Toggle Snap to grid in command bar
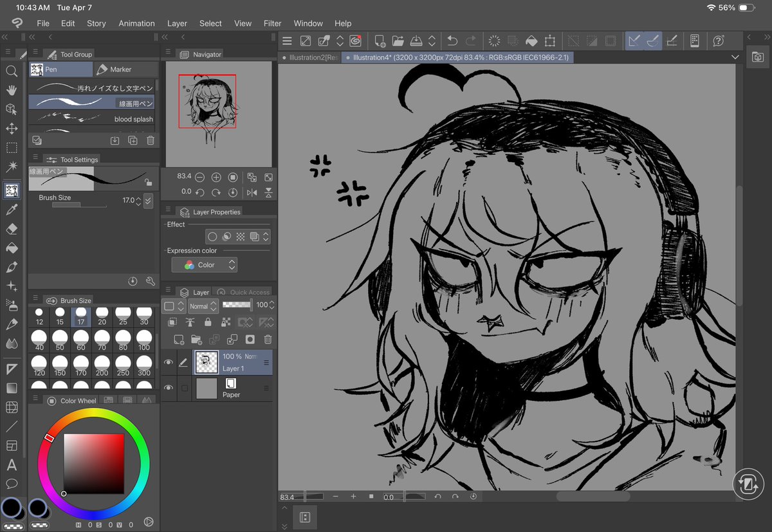Image resolution: width=772 pixels, height=532 pixels. tap(672, 41)
